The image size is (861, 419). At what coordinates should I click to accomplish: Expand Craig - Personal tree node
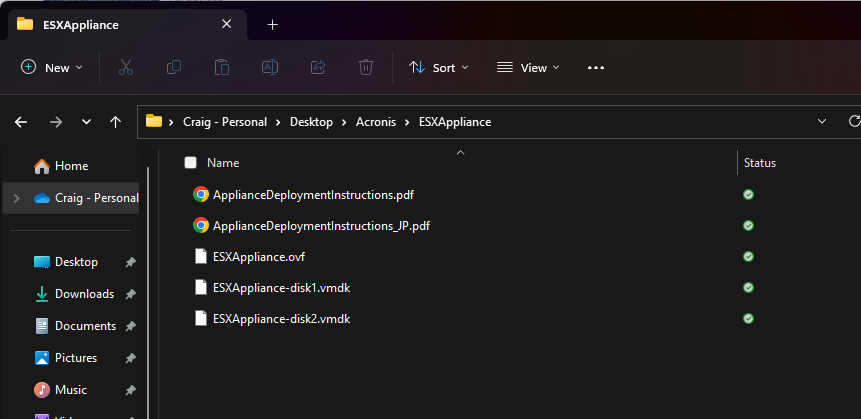coord(16,198)
